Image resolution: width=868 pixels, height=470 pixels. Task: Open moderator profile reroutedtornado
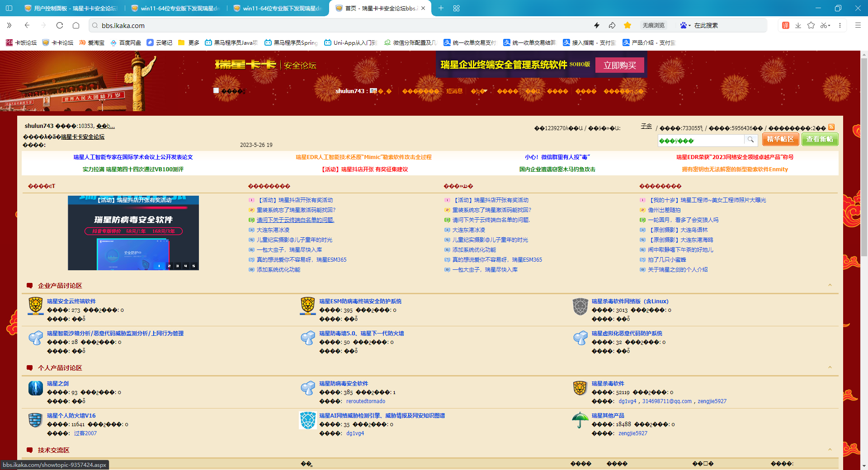(x=366, y=401)
